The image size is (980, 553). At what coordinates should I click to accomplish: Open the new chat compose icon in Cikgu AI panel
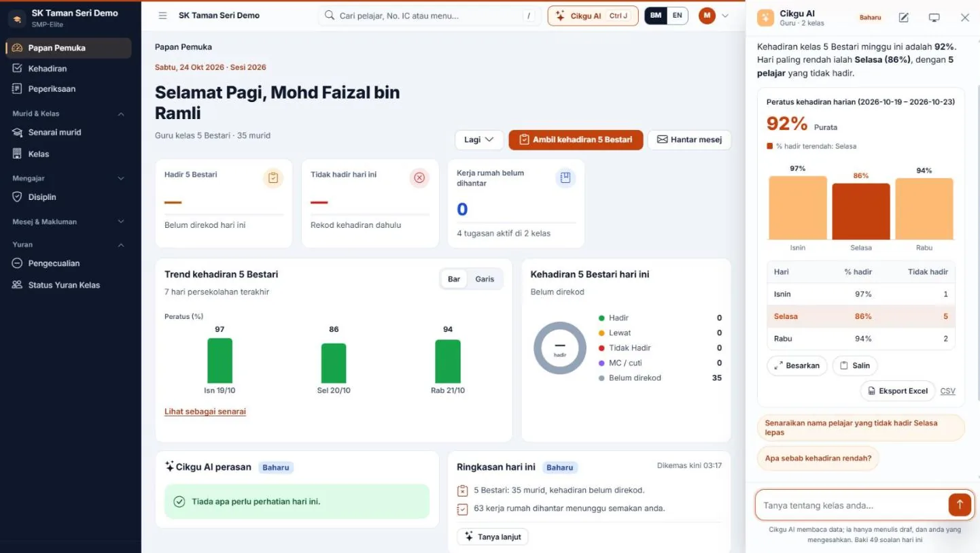tap(903, 18)
